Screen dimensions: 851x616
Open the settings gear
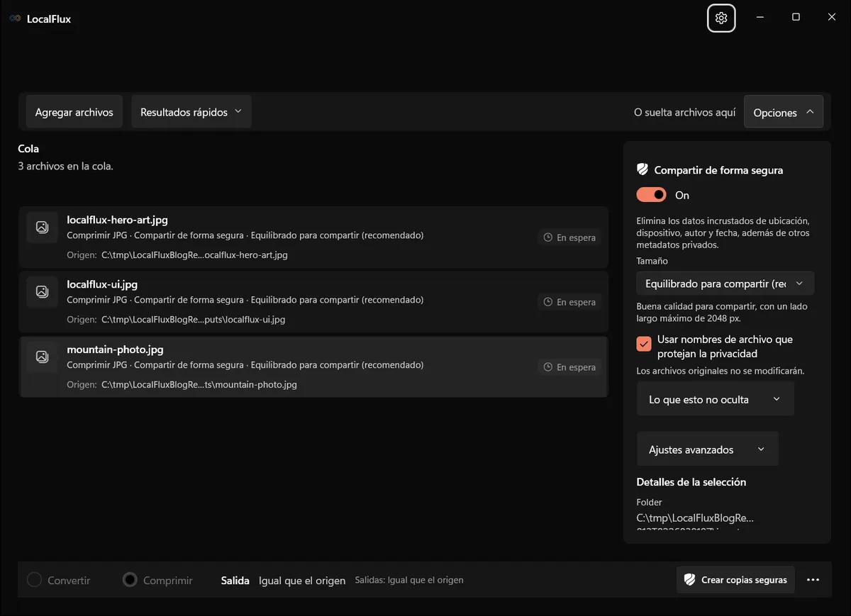(x=721, y=18)
